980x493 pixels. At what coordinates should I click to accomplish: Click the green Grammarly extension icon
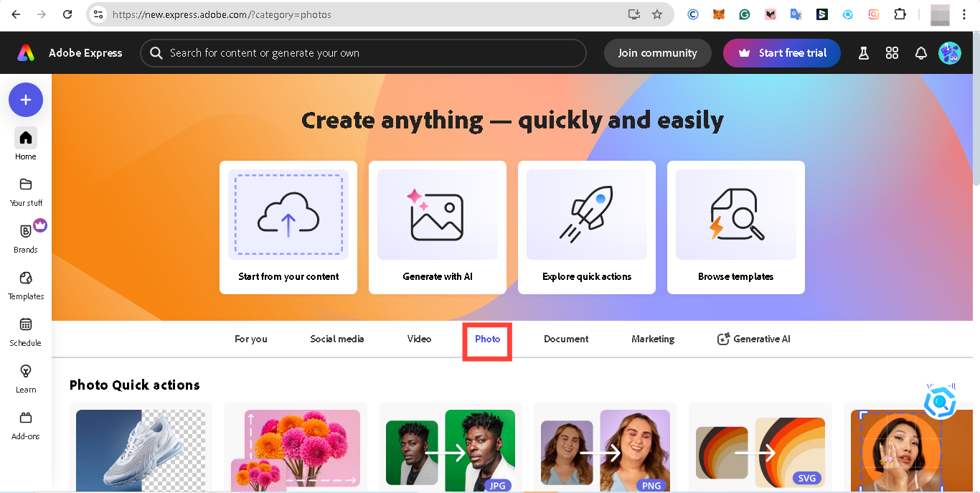[x=745, y=14]
